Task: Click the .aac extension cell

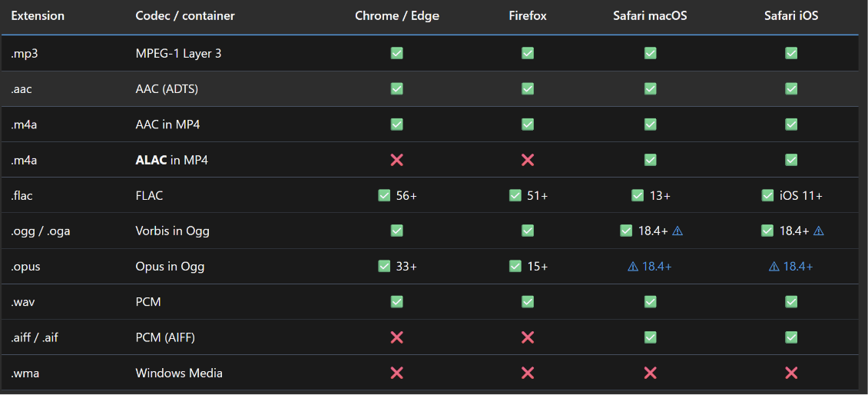Action: (x=22, y=89)
